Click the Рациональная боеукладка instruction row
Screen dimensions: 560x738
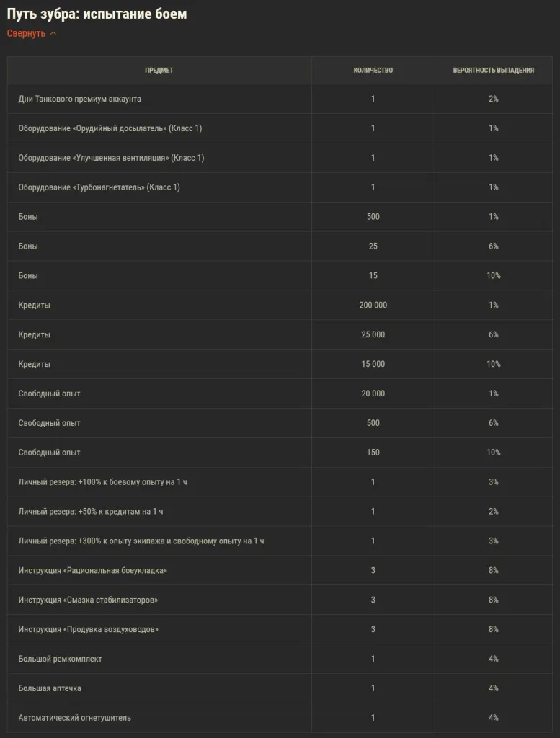[x=93, y=571]
